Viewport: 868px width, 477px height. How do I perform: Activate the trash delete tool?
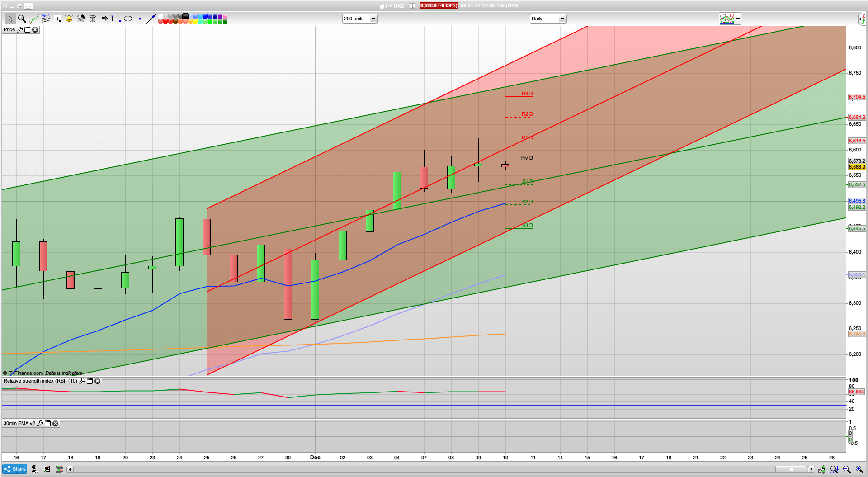[92, 19]
